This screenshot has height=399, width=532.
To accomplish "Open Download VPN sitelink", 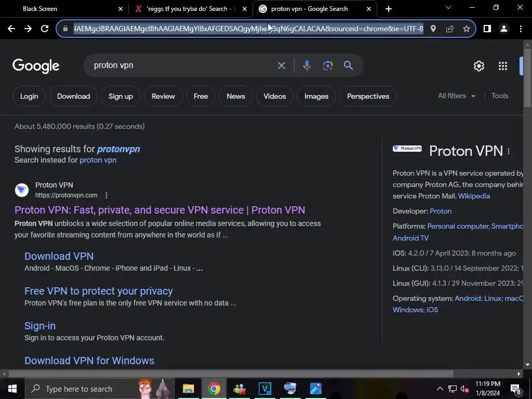I will click(59, 257).
